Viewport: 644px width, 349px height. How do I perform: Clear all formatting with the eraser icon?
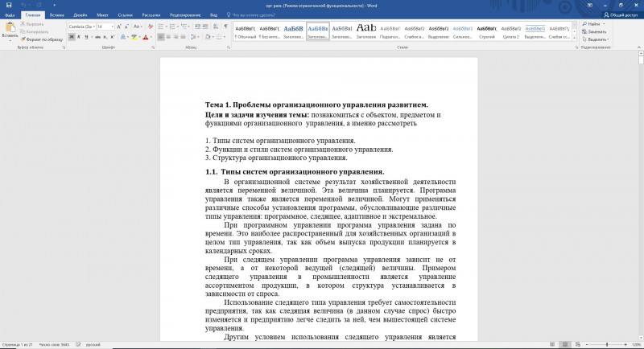(x=151, y=27)
